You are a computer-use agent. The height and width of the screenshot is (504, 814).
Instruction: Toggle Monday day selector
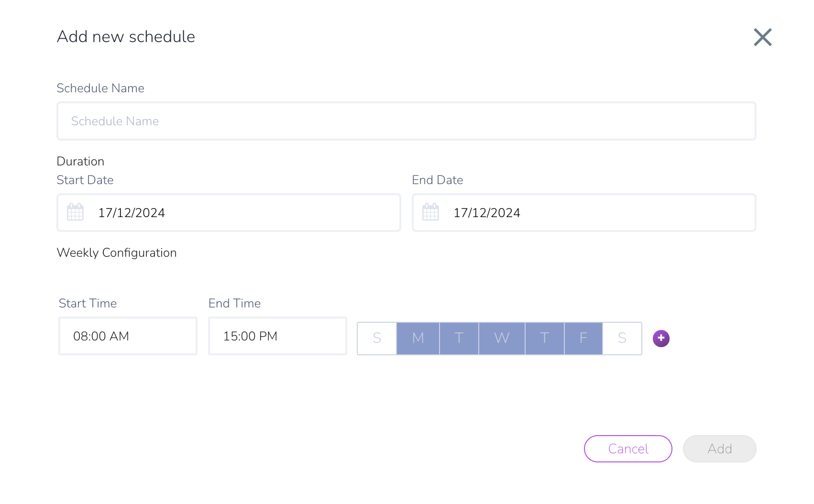(418, 339)
